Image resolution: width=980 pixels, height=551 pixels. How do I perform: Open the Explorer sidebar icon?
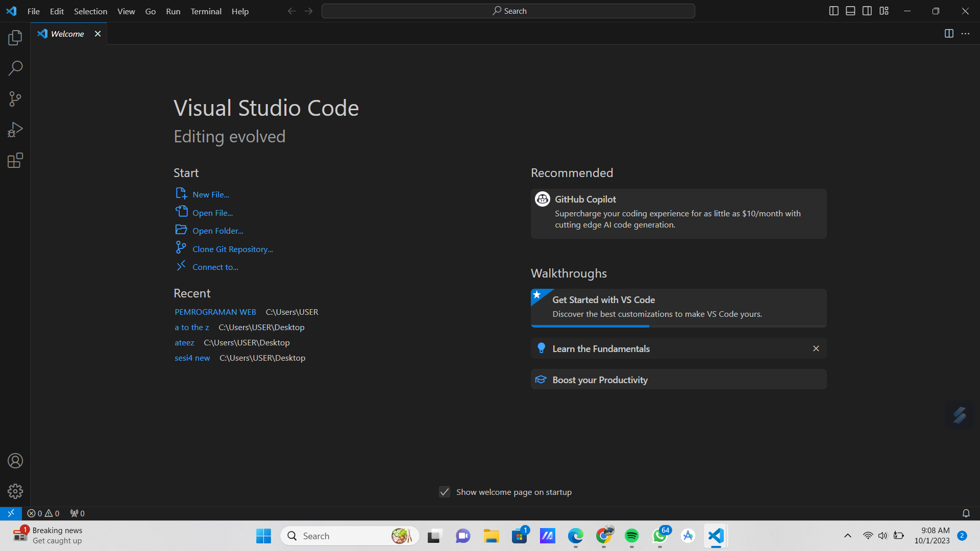[x=15, y=37]
